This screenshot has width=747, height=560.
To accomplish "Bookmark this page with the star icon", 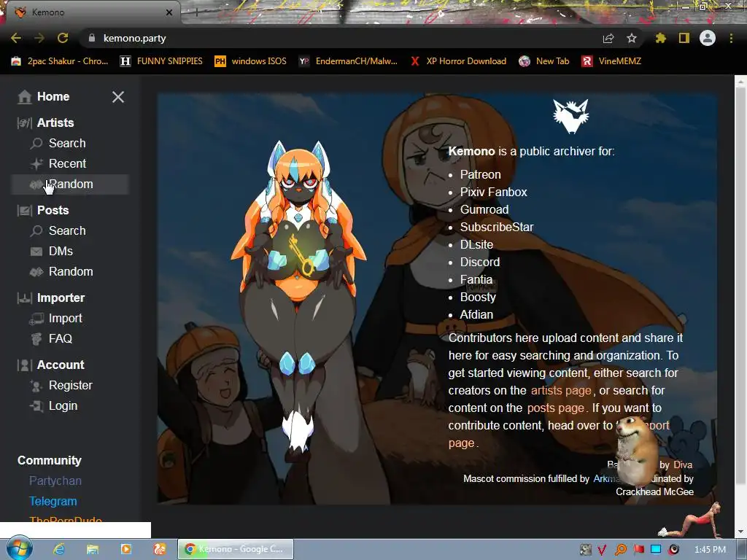I will click(x=632, y=38).
